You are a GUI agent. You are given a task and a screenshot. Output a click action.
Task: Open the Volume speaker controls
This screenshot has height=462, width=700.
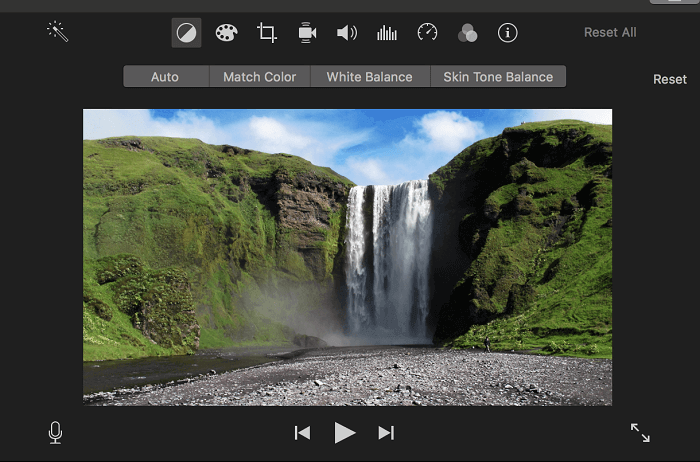[x=347, y=33]
